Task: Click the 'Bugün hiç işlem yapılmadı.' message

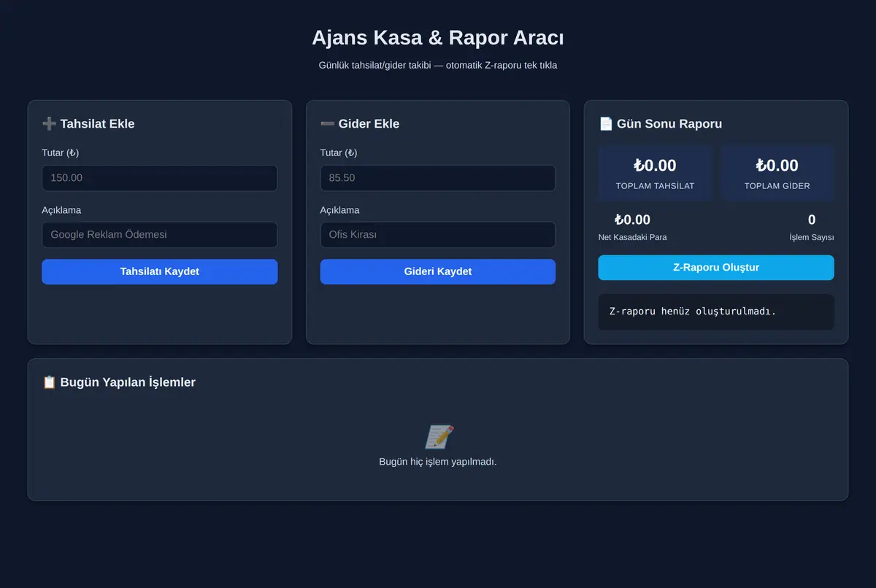Action: click(x=437, y=462)
